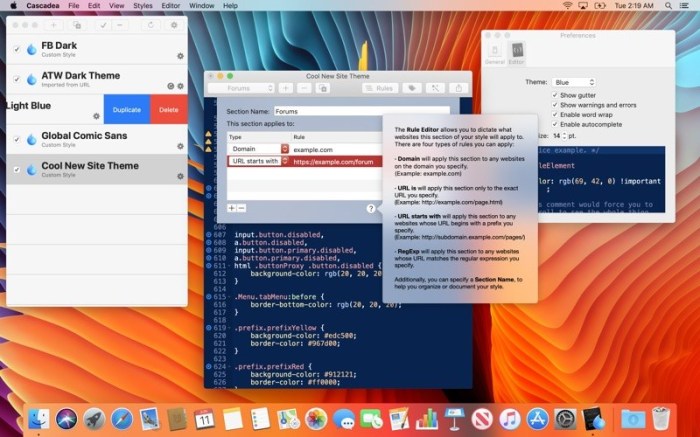The height and width of the screenshot is (437, 700).
Task: Click the gear icon on FB Dark style
Action: click(x=180, y=56)
